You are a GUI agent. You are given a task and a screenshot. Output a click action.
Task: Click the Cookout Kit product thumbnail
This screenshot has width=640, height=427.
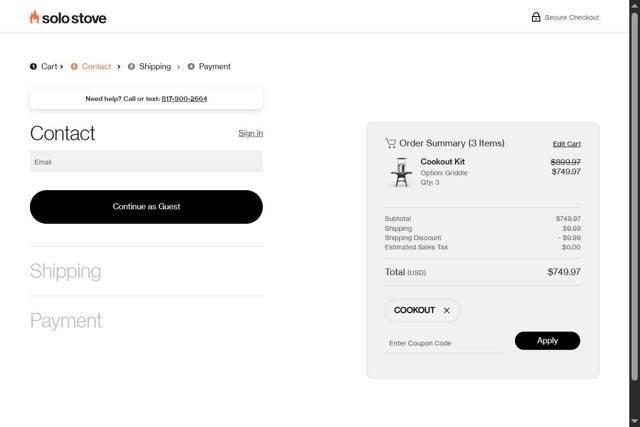click(x=401, y=172)
